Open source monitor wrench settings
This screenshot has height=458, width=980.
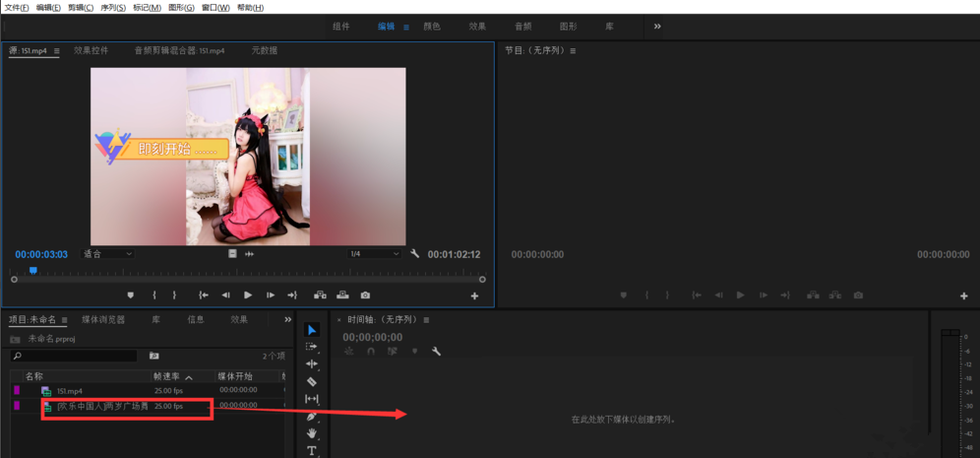pos(414,253)
